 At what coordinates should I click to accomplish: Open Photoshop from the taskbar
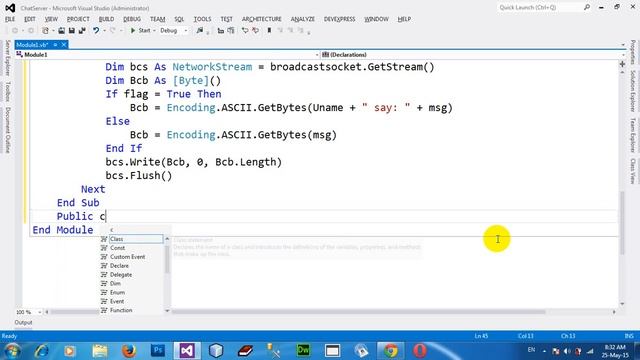[x=158, y=350]
